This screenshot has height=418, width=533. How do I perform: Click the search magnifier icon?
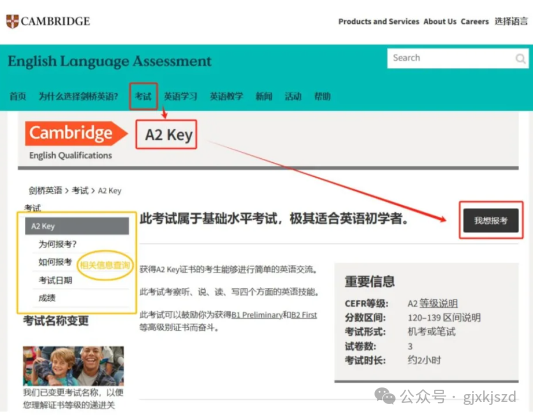520,58
